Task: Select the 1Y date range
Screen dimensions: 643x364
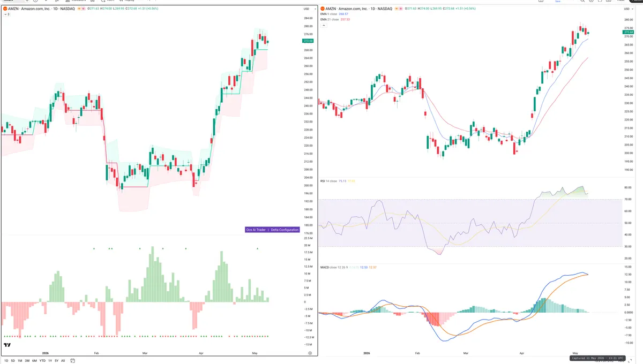Action: pyautogui.click(x=50, y=361)
